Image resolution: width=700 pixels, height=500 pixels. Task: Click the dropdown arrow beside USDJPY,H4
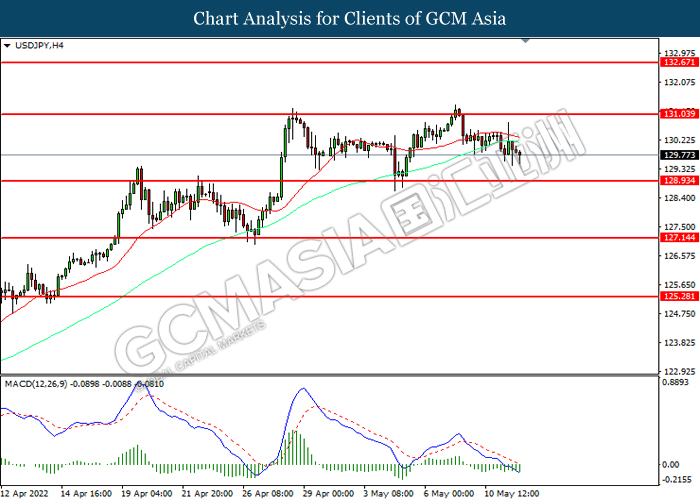click(x=7, y=46)
